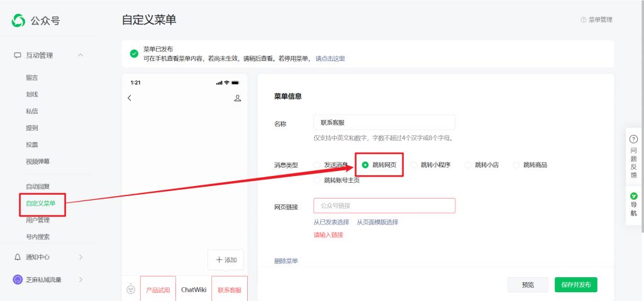Collapse the 互动管理 section chevron
644x301 pixels.
tap(80, 55)
